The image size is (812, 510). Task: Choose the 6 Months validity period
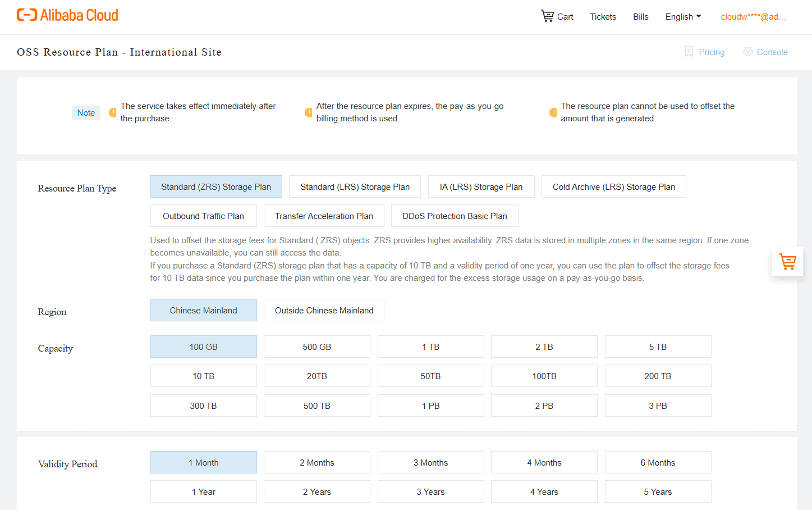(x=658, y=462)
